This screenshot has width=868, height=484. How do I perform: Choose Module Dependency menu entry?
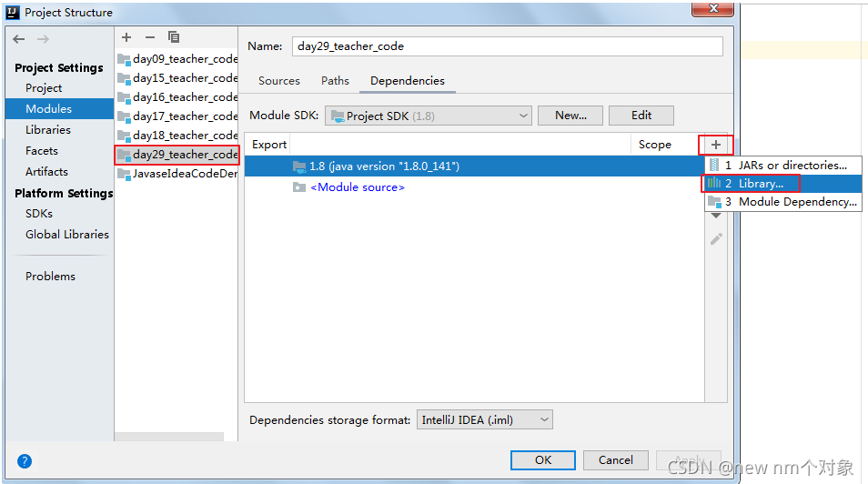click(783, 202)
